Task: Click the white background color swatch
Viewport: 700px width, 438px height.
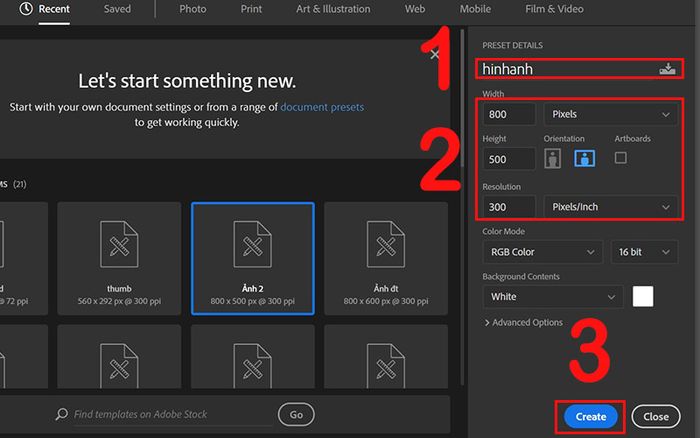Action: tap(643, 296)
